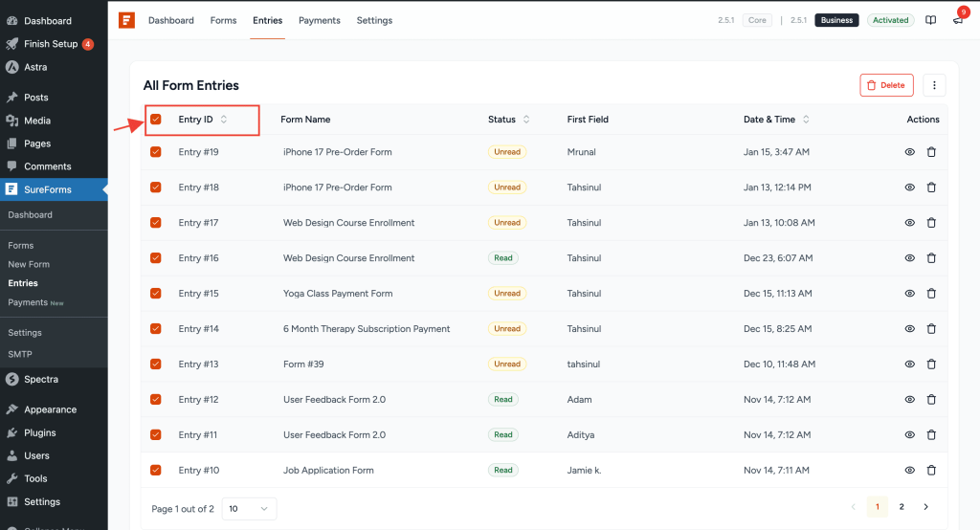View Entry #17 with the eye icon
Image resolution: width=980 pixels, height=530 pixels.
coord(910,223)
